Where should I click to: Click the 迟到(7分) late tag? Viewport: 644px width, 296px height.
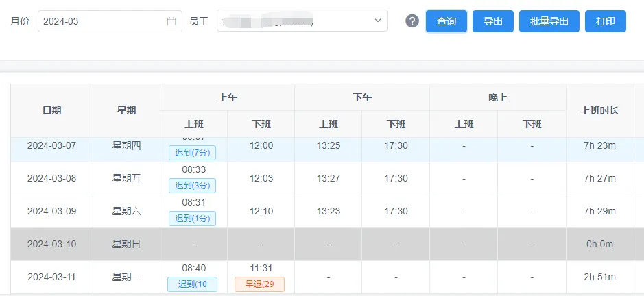click(x=192, y=153)
